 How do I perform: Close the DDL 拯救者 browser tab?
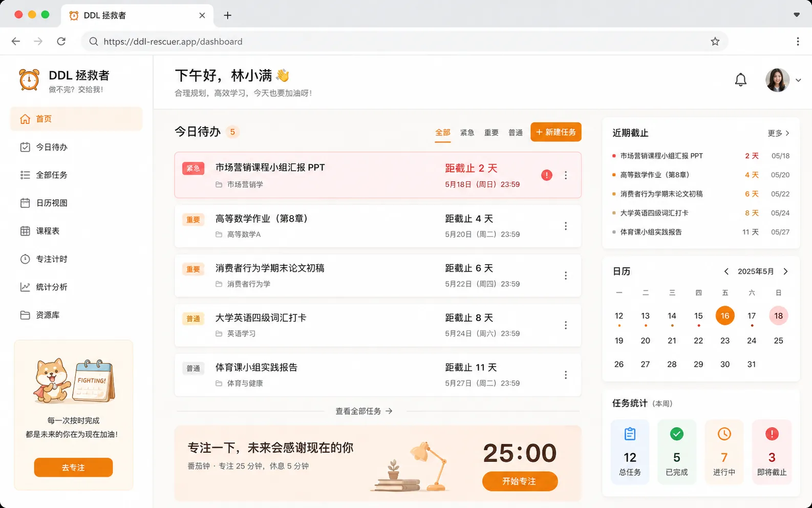pyautogui.click(x=202, y=15)
